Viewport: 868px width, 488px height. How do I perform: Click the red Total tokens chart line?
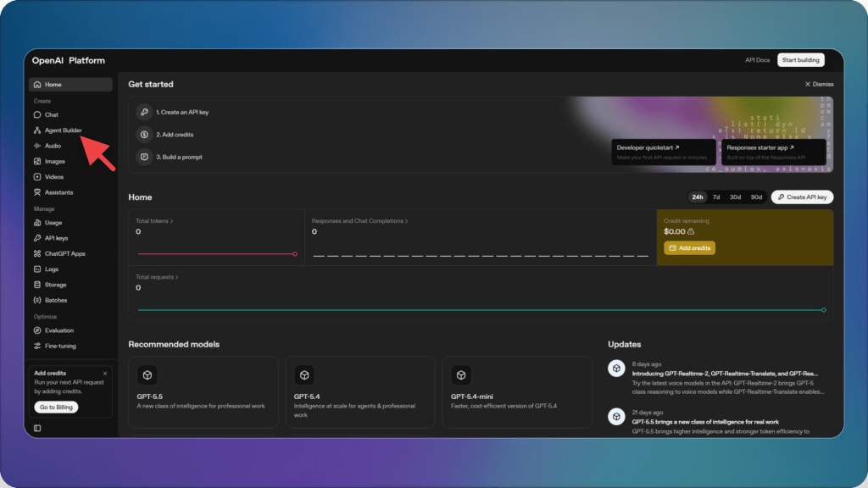(x=217, y=254)
